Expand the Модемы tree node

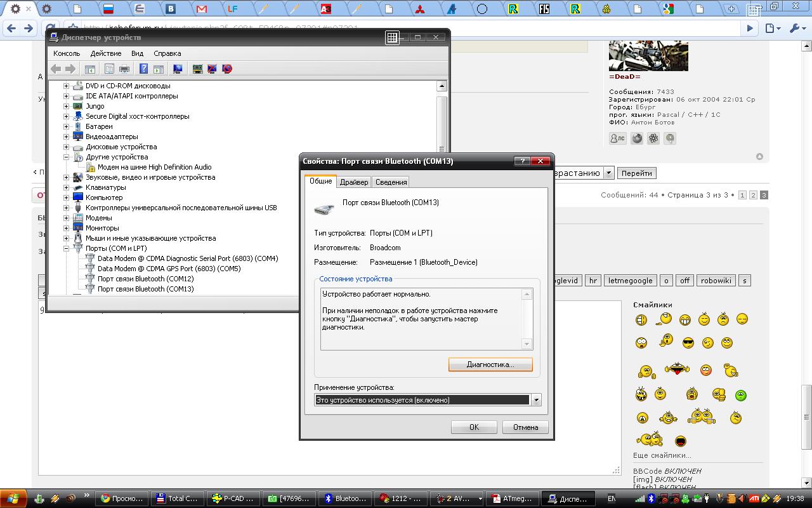[66, 218]
